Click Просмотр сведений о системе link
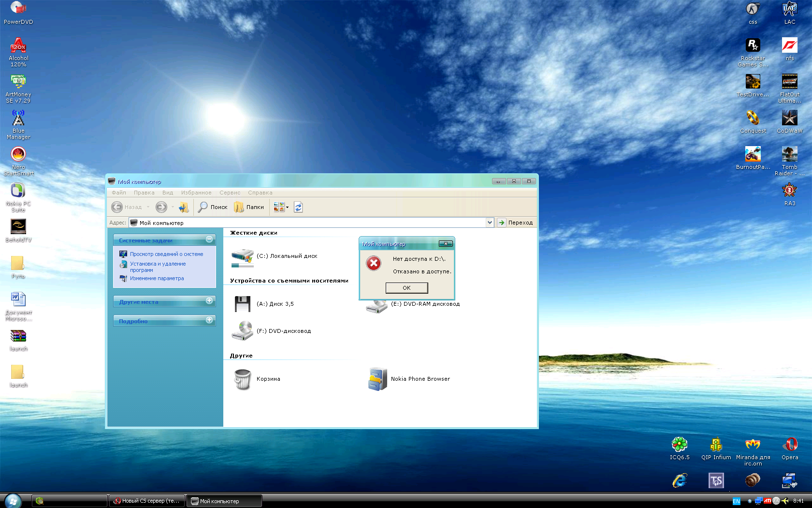The height and width of the screenshot is (508, 812). click(x=166, y=254)
